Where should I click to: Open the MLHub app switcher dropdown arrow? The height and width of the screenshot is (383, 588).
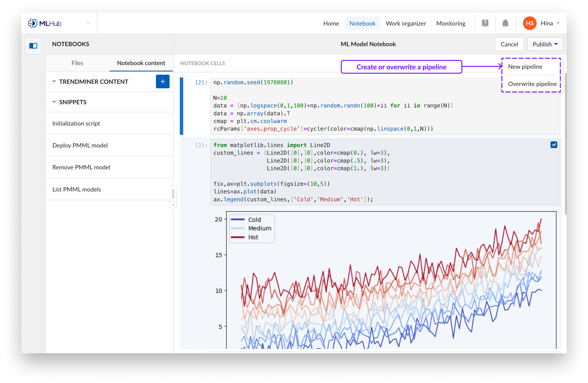pyautogui.click(x=88, y=23)
